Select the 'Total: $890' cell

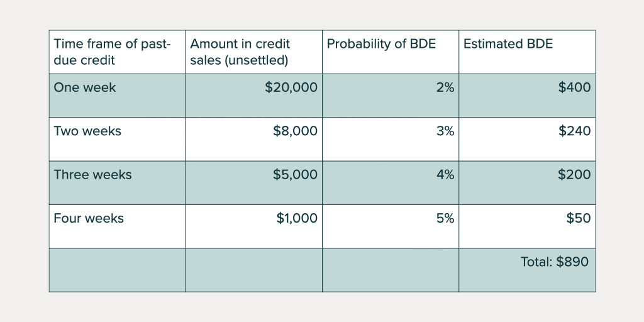coord(554,262)
